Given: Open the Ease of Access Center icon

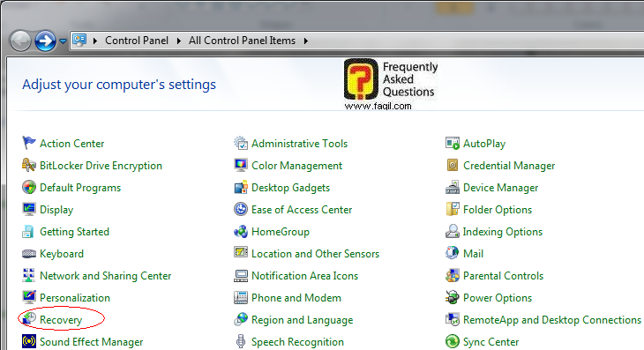Looking at the screenshot, I should [241, 210].
